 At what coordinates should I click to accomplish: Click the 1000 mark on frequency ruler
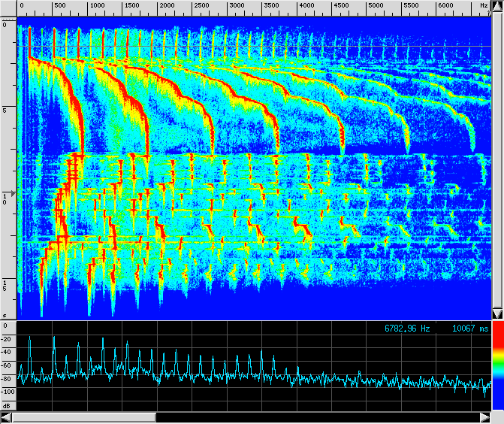(97, 5)
